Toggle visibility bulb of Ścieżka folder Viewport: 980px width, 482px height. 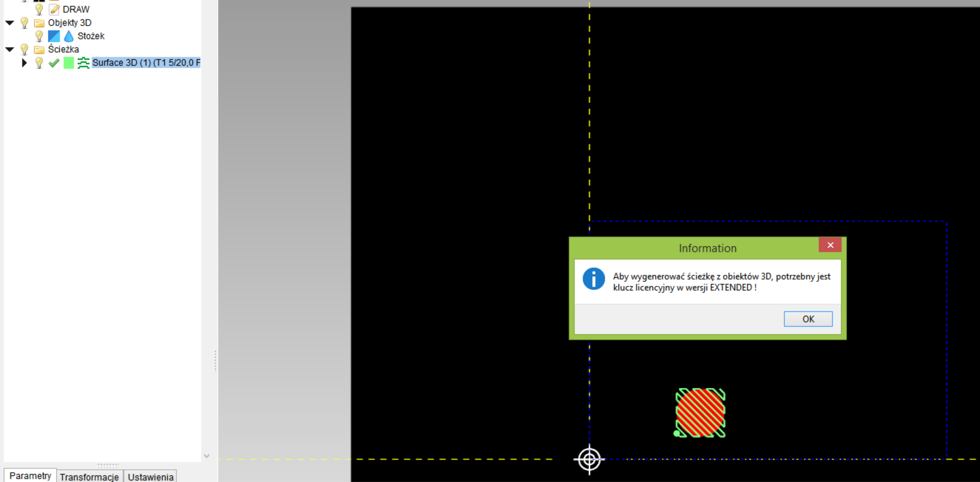(24, 49)
